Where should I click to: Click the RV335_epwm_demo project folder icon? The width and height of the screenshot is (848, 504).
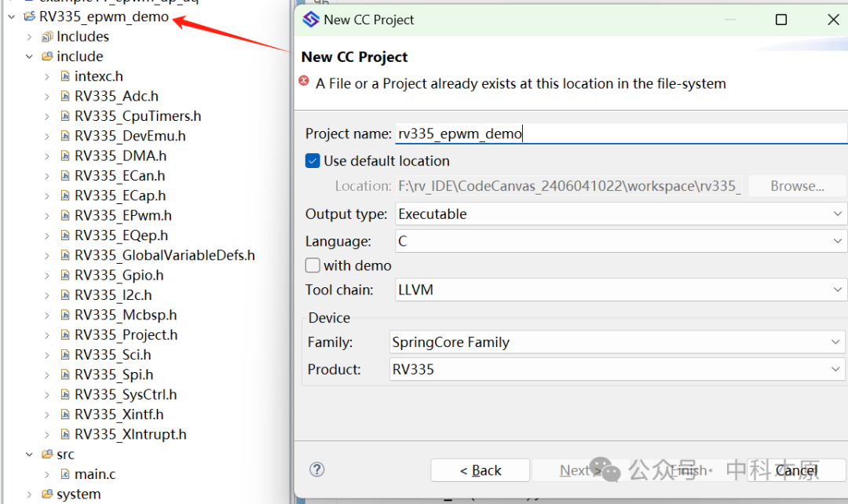pos(29,16)
